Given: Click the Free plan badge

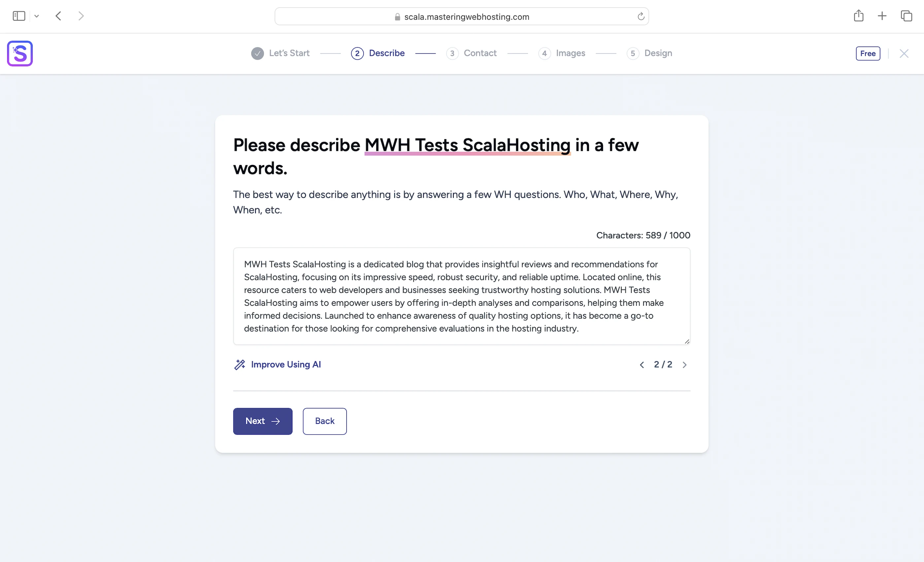Looking at the screenshot, I should [x=868, y=53].
